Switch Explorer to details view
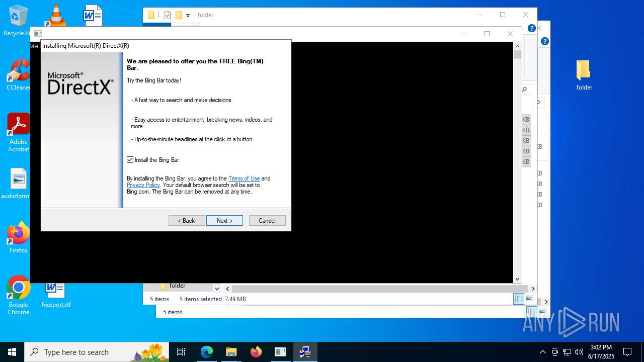 519,299
